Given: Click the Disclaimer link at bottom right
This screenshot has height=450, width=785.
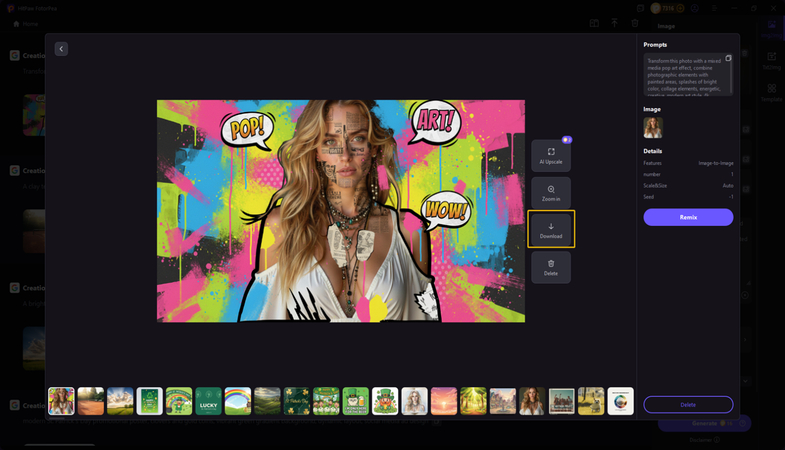Looking at the screenshot, I should [x=704, y=440].
